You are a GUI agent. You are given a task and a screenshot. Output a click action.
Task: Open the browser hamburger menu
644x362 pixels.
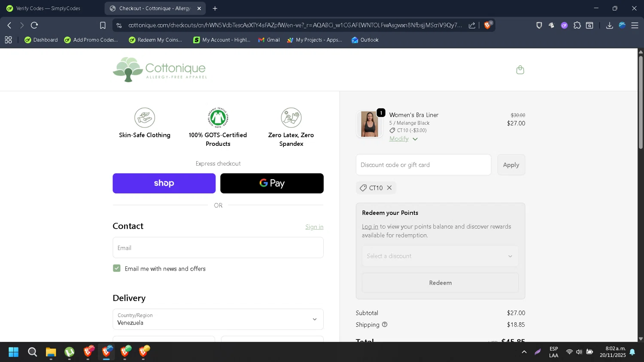coord(635,25)
